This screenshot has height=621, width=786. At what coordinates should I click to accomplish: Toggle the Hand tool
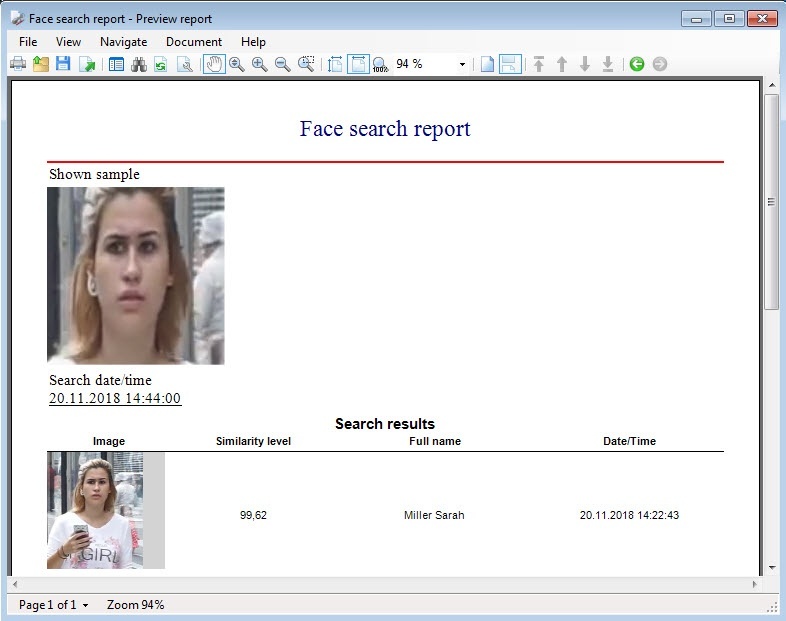click(214, 64)
